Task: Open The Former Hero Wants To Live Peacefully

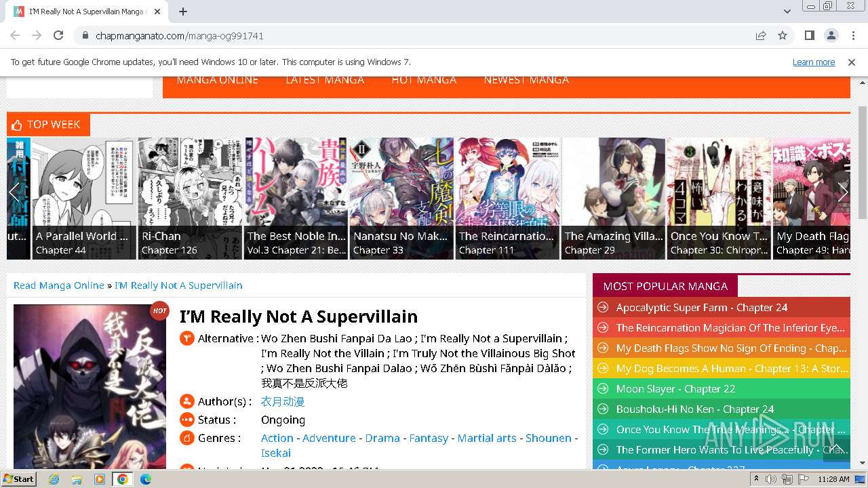Action: pyautogui.click(x=731, y=449)
